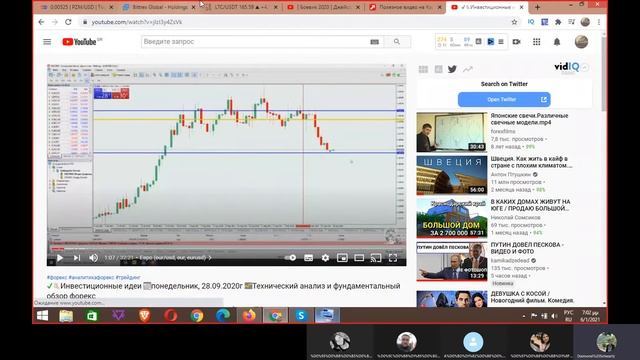Expand the vidIQ panel dropdown
This screenshot has width=640, height=360.
coord(585,67)
